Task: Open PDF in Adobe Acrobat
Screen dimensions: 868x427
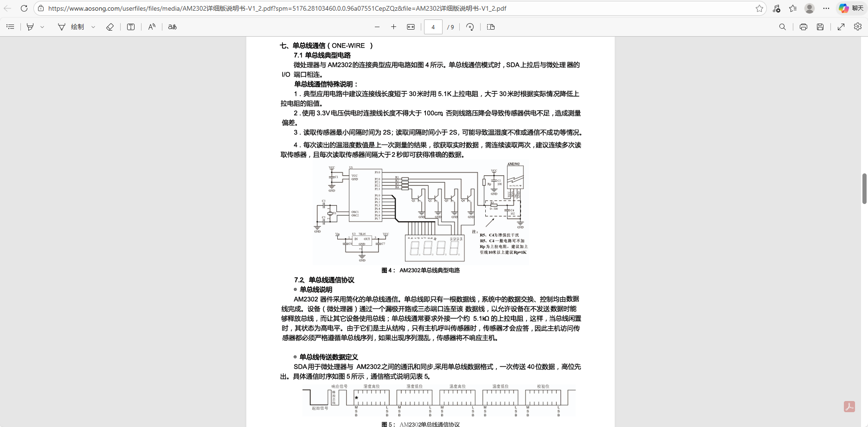Action: [849, 407]
